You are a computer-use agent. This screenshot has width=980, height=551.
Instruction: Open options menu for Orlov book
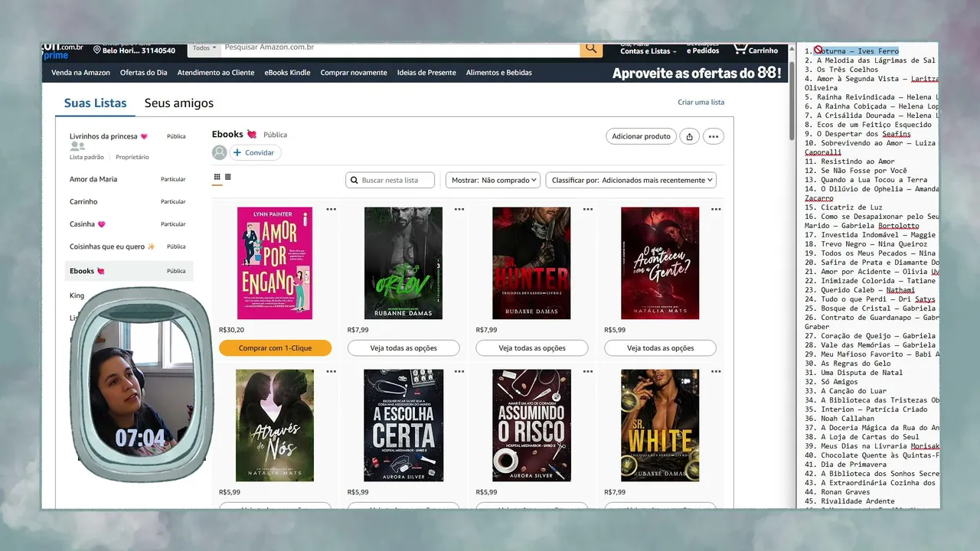coord(459,208)
